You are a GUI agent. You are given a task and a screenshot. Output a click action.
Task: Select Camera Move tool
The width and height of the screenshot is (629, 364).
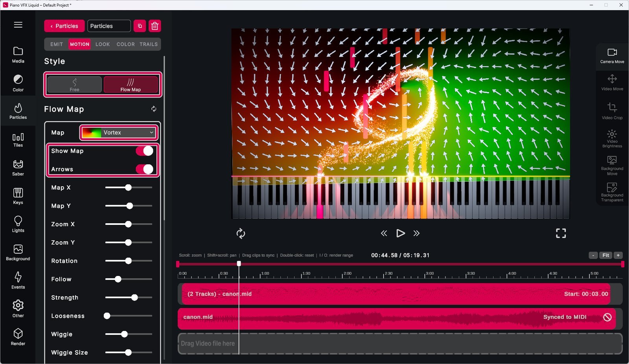pos(612,56)
